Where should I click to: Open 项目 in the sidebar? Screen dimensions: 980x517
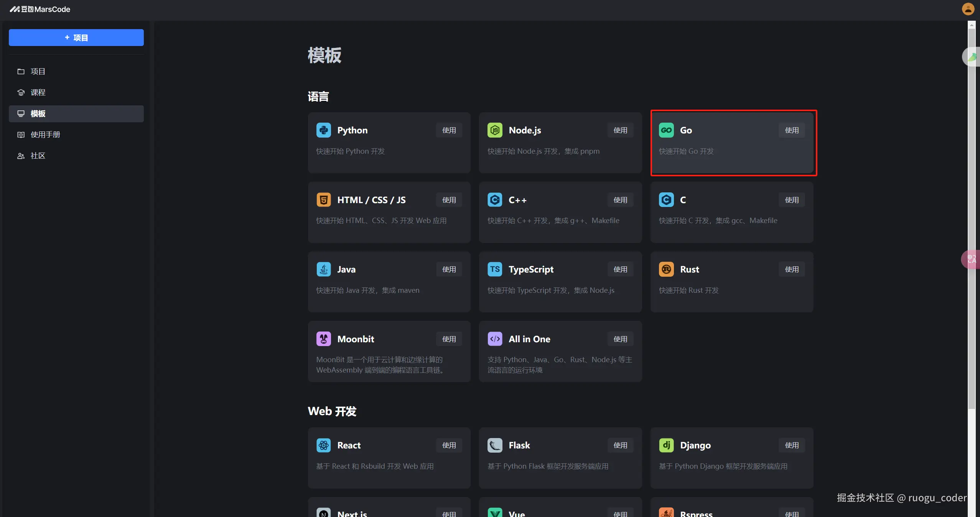[x=38, y=72]
